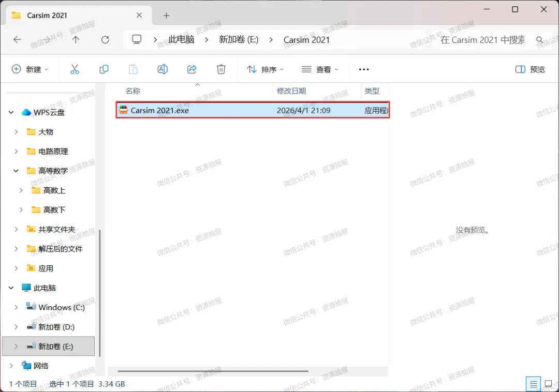Click the WPS云盘 cloud icon
Screen dimensions: 559x392
26,113
